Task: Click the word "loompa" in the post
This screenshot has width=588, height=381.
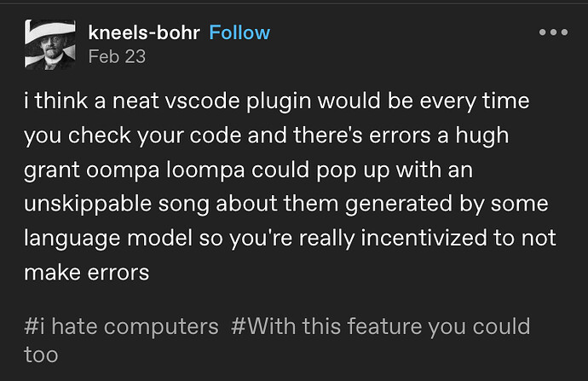Action: (x=205, y=170)
